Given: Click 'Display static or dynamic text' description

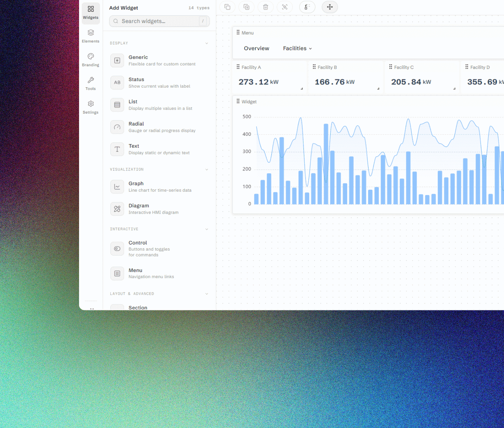Looking at the screenshot, I should pyautogui.click(x=159, y=153).
